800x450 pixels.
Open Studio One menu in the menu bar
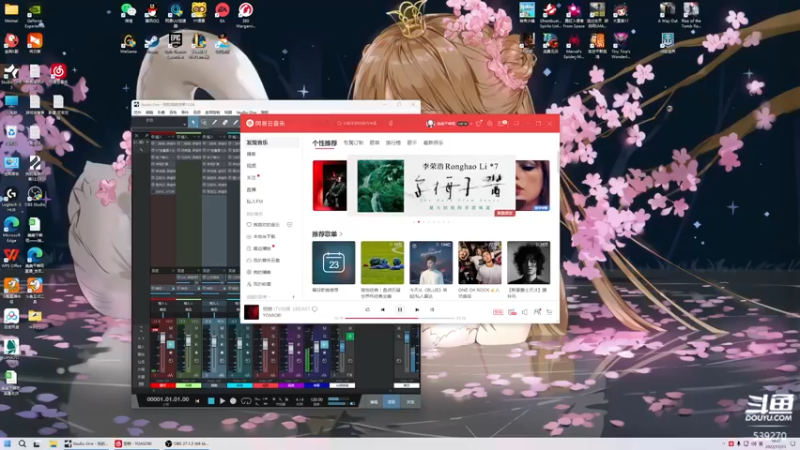click(246, 112)
